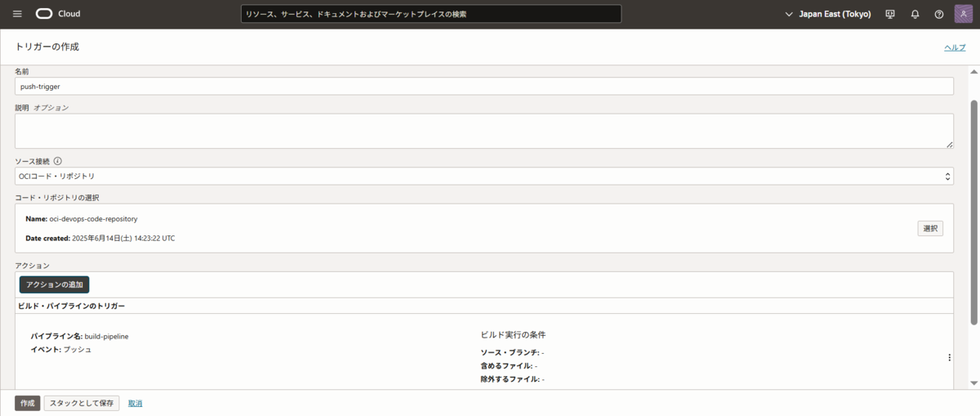Screen dimensions: 980x416
Task: Open the build pipeline trigger kebab menu
Action: click(949, 357)
